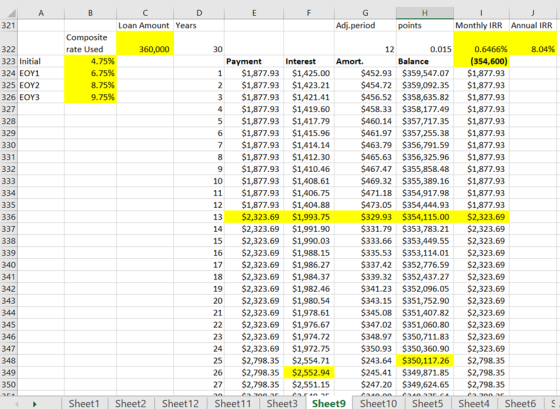Select the 9.75% EOY3 rate cell
Viewport: 560px width, 409px height.
[90, 97]
